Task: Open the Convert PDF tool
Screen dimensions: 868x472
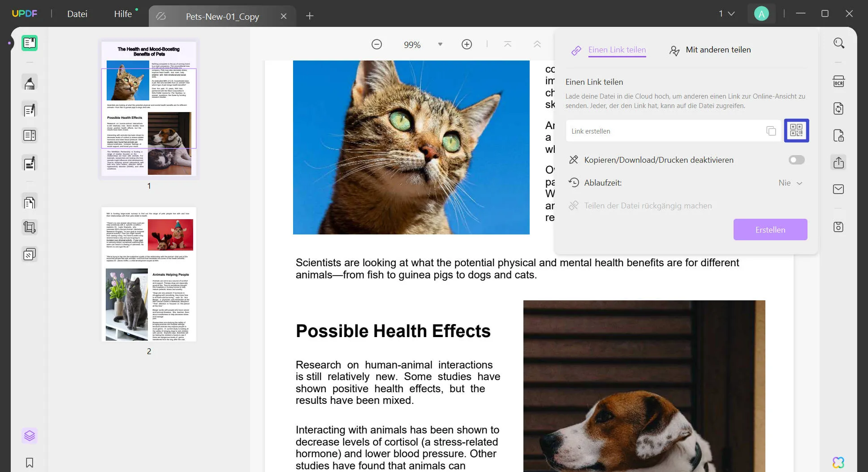Action: point(839,108)
